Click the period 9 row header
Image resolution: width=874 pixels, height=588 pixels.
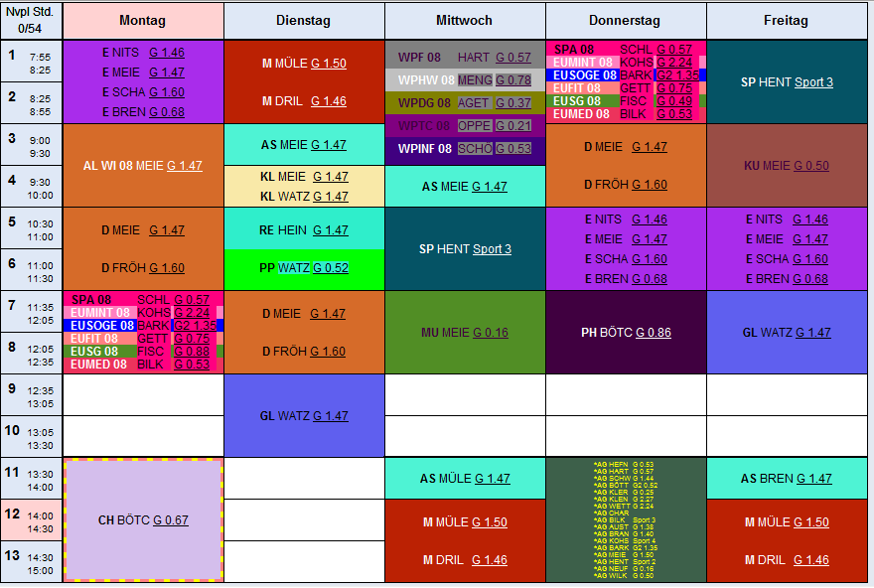click(x=32, y=394)
